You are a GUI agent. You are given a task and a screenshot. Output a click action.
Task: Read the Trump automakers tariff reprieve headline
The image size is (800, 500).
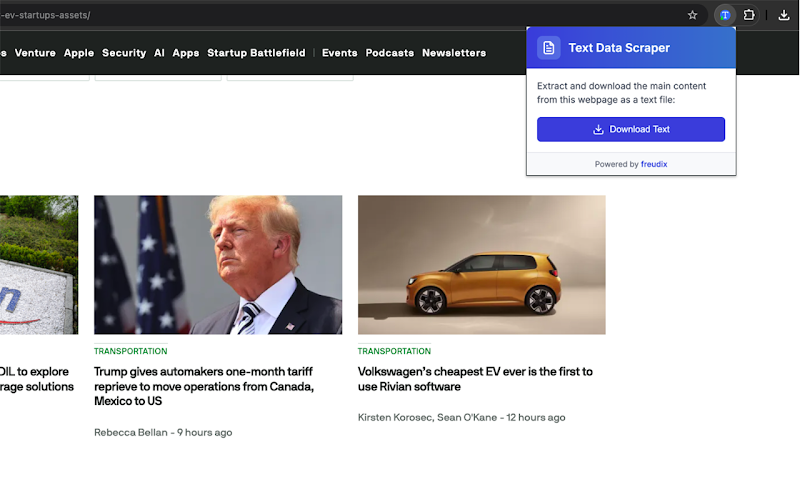pos(204,387)
